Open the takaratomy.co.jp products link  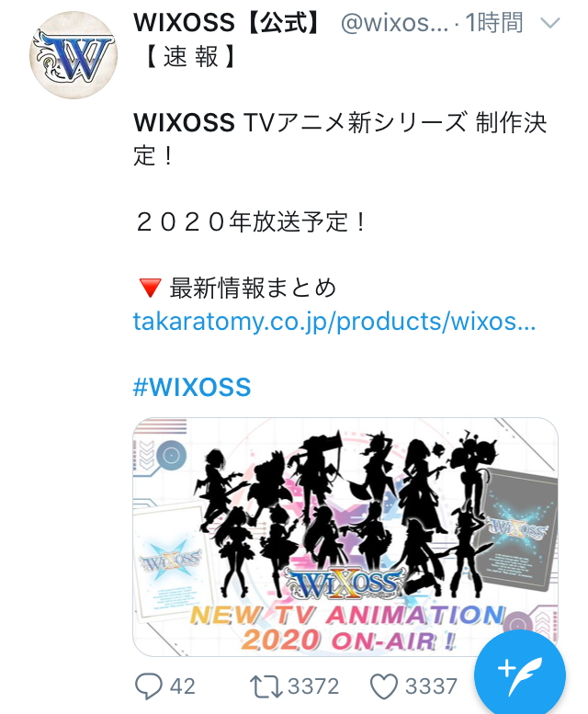[334, 322]
